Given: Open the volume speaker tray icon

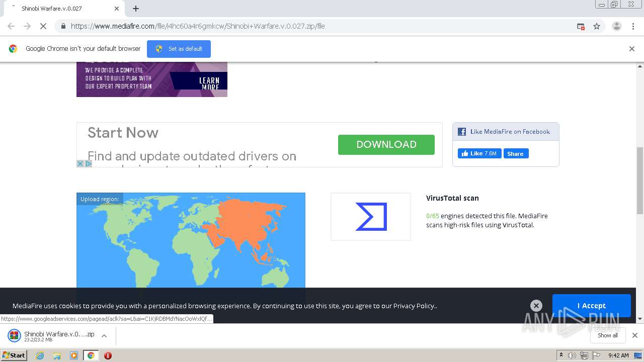Looking at the screenshot, I should pyautogui.click(x=572, y=355).
